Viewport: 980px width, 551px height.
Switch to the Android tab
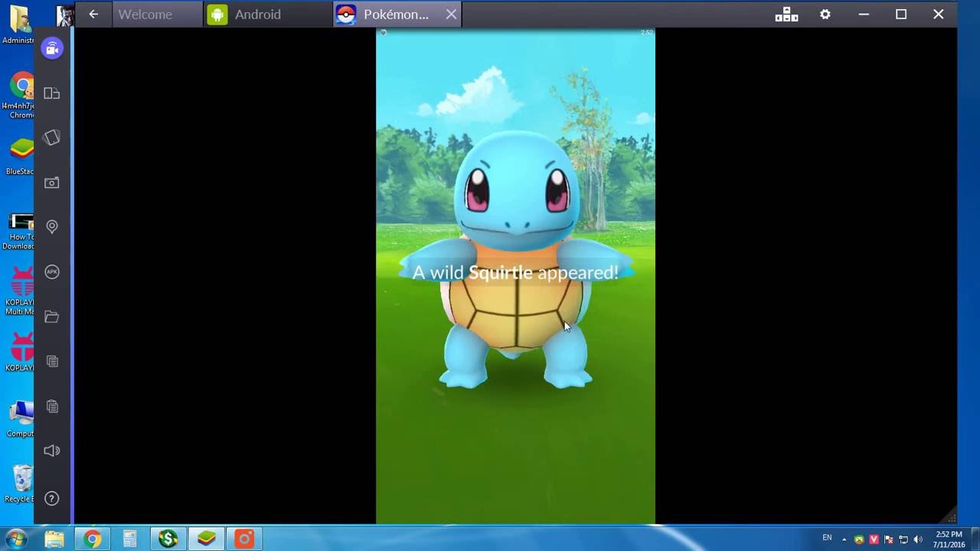269,15
